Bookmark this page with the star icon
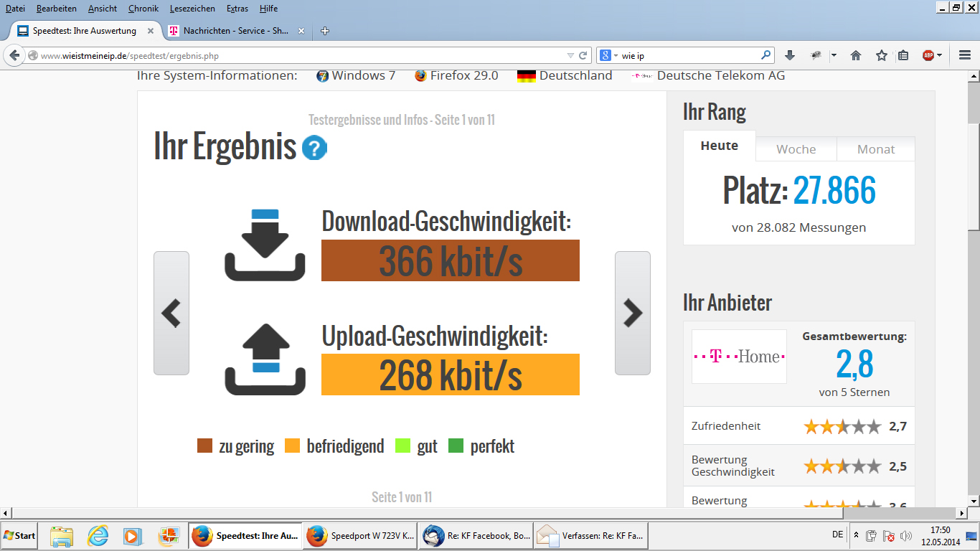This screenshot has width=980, height=551. [x=881, y=55]
